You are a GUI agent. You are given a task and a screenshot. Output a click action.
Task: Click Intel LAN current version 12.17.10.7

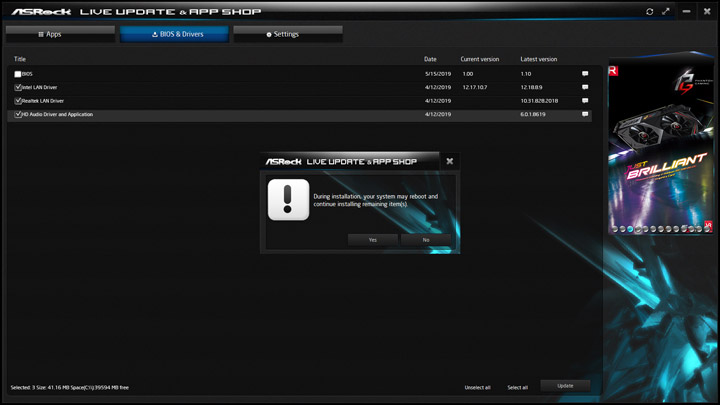click(475, 87)
